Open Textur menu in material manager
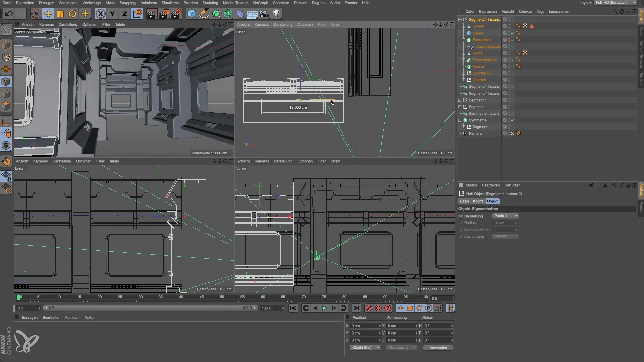 [89, 317]
